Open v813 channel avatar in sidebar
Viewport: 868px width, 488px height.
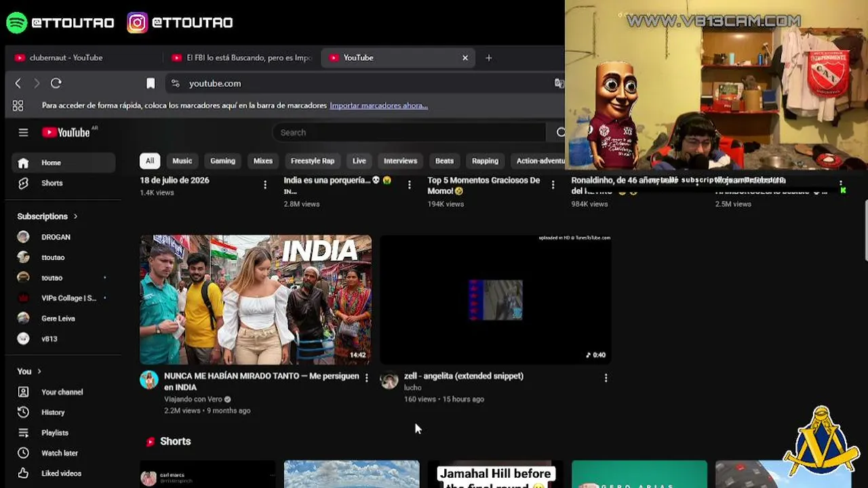(x=24, y=339)
